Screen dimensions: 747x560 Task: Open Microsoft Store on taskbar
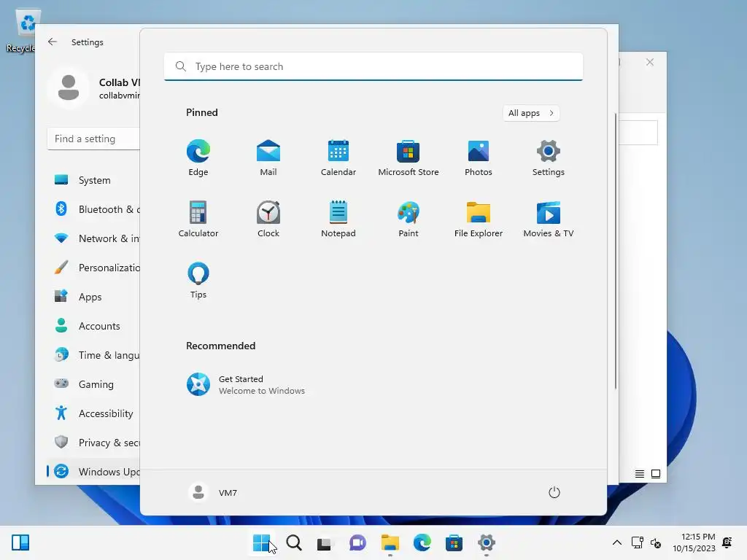point(454,542)
